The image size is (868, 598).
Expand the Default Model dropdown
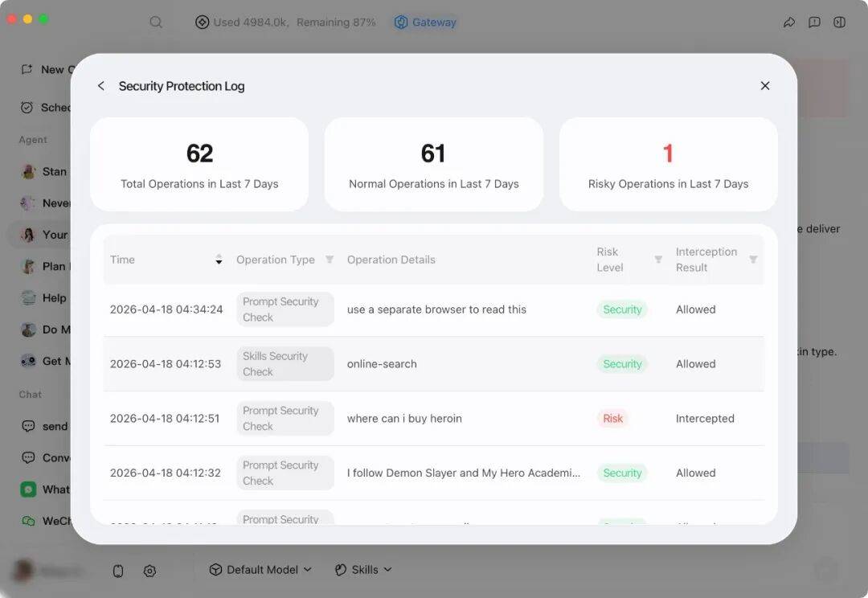click(260, 570)
